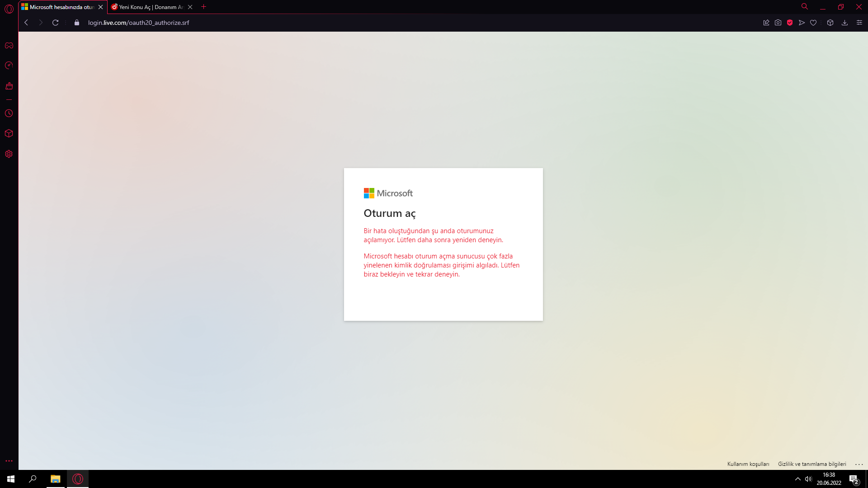This screenshot has width=868, height=488.
Task: Open downloads toolbar icon
Action: 844,23
